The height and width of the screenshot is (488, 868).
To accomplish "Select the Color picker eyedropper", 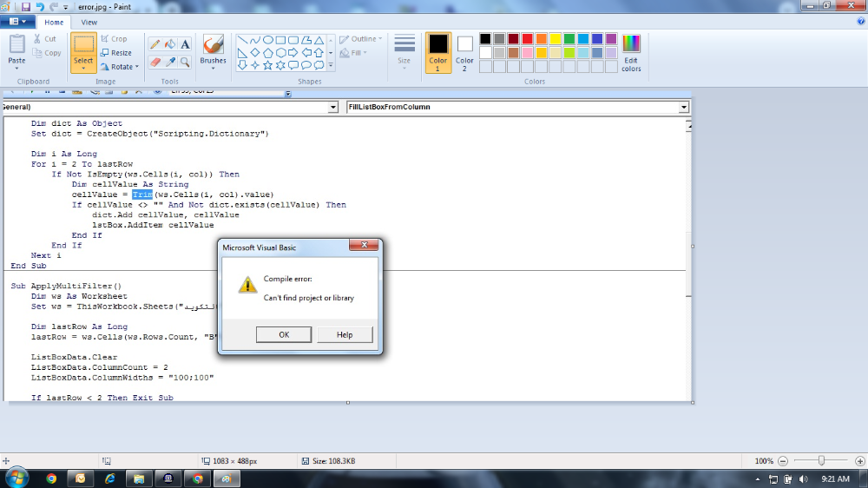I will click(x=170, y=62).
